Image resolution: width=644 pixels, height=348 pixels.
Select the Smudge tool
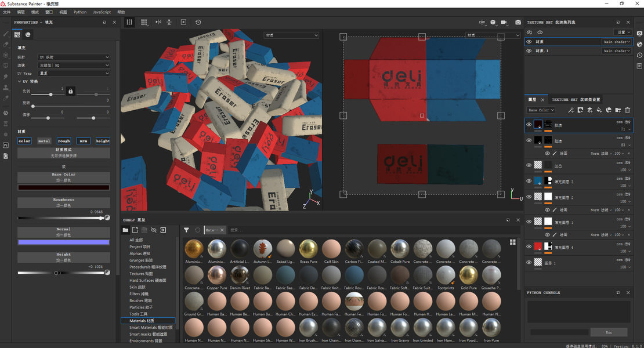tap(6, 77)
